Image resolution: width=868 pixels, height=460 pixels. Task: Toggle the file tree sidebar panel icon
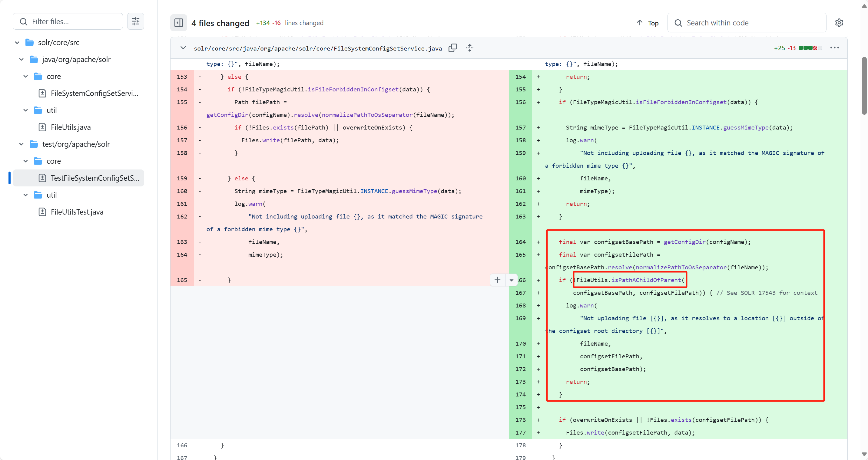pyautogui.click(x=179, y=23)
